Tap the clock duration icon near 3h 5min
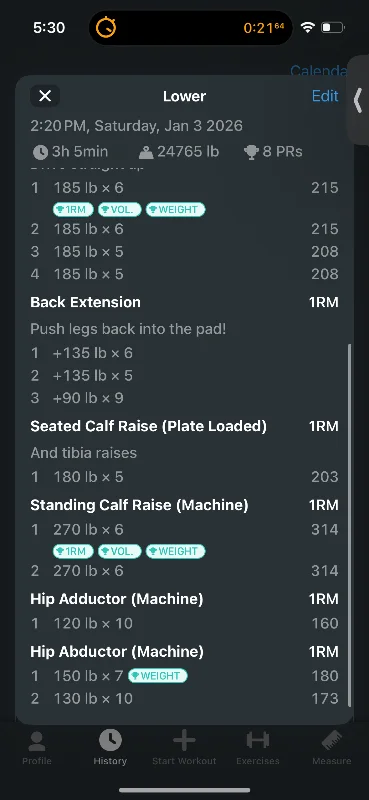 40,152
